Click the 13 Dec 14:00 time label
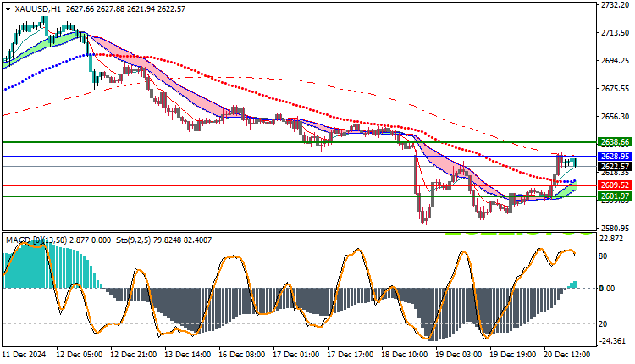 (187, 355)
